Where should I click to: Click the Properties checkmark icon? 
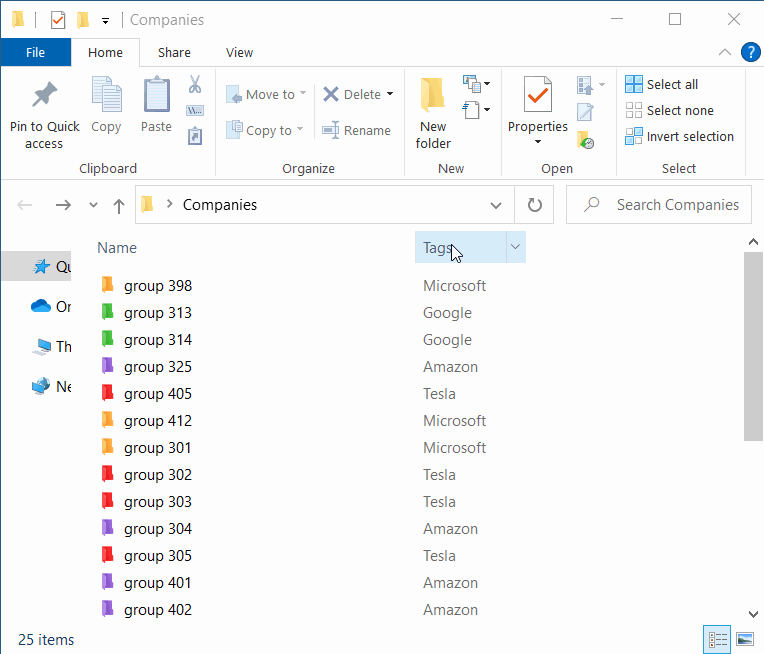[537, 94]
